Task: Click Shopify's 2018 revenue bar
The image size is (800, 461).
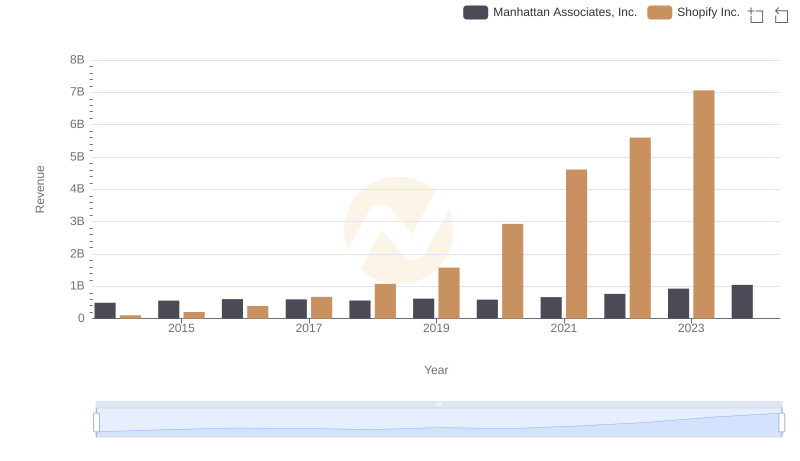Action: (x=385, y=301)
